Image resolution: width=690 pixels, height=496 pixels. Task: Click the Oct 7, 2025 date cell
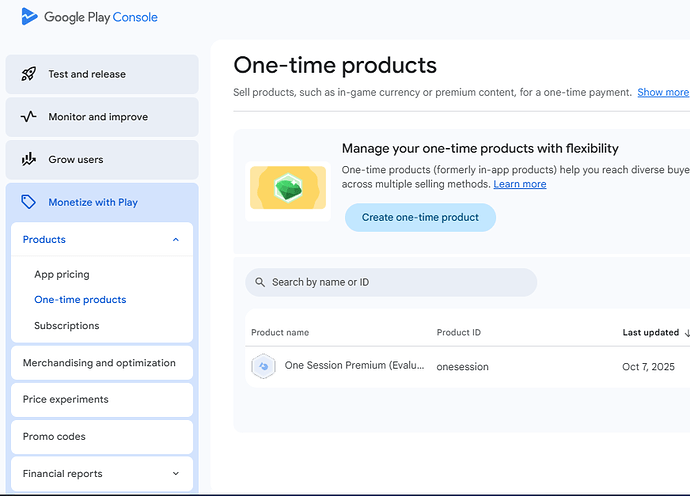[x=648, y=367]
